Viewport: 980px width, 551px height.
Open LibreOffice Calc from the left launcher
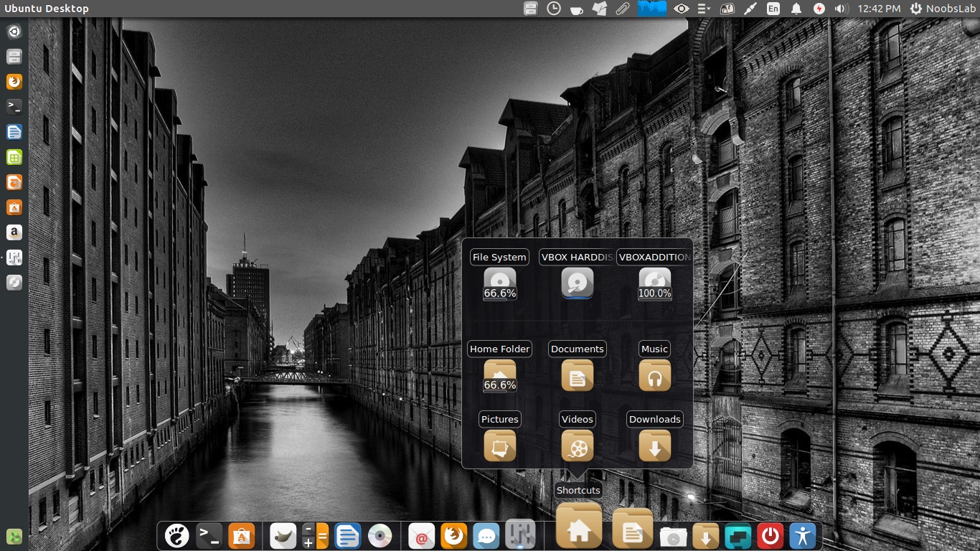point(14,157)
